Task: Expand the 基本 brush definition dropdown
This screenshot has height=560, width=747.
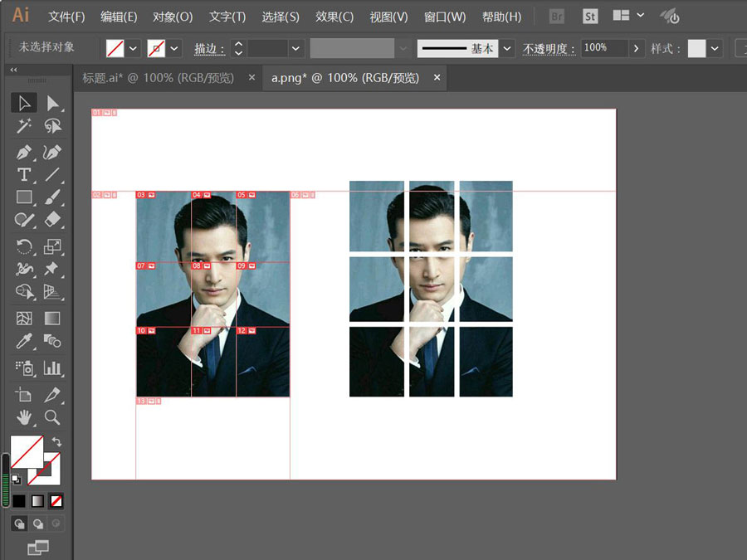Action: click(507, 49)
